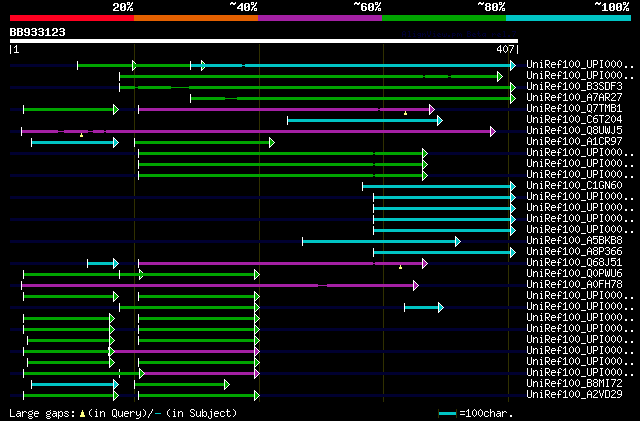Select the cyan alignment bar in the B8MI72 row

click(75, 385)
